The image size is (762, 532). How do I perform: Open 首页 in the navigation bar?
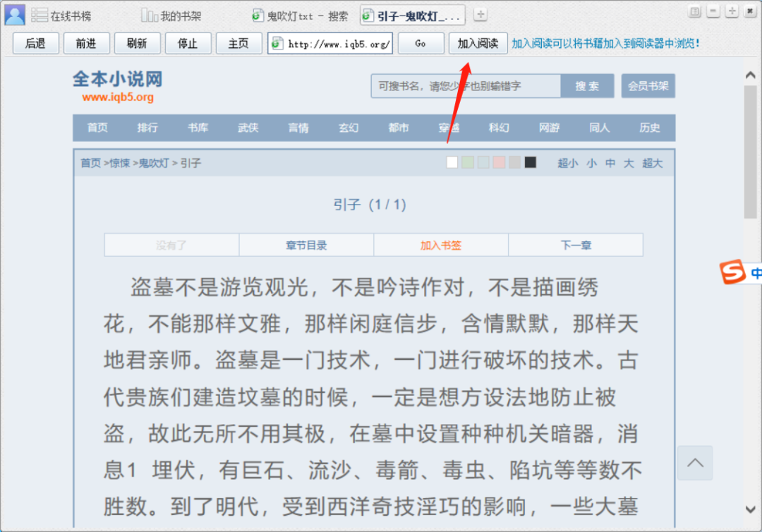coord(97,128)
